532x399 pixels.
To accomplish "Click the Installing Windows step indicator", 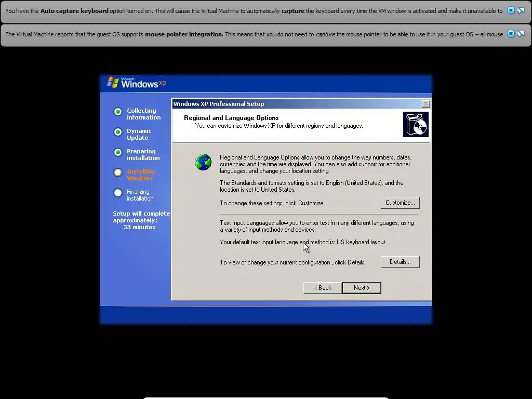I will pyautogui.click(x=118, y=172).
